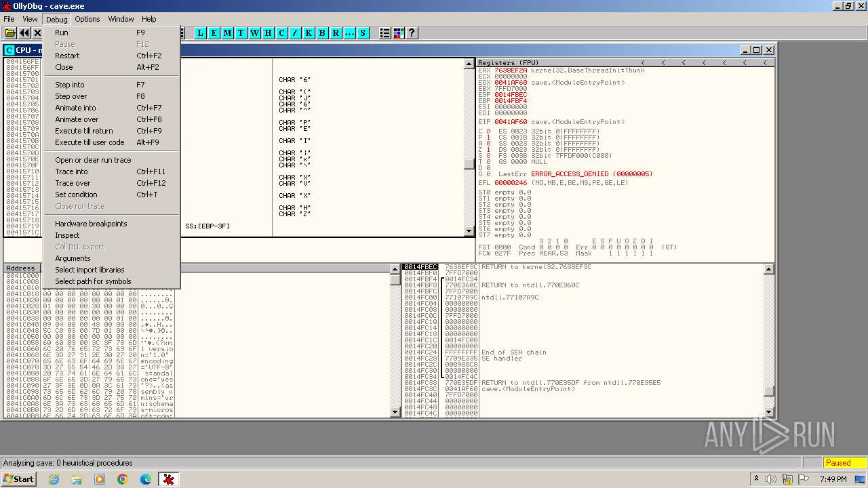Select Step over
Image resolution: width=868 pixels, height=488 pixels.
(111, 96)
